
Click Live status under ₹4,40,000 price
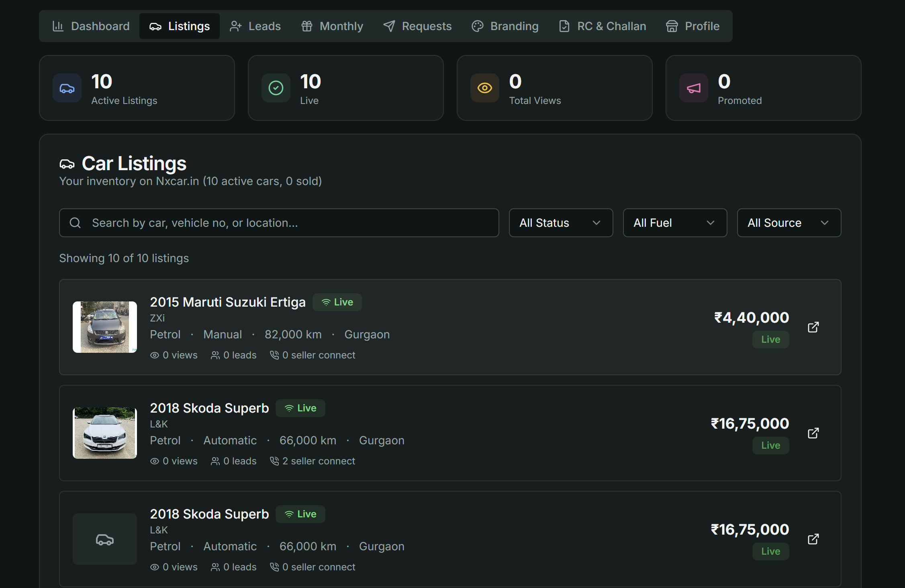click(770, 340)
